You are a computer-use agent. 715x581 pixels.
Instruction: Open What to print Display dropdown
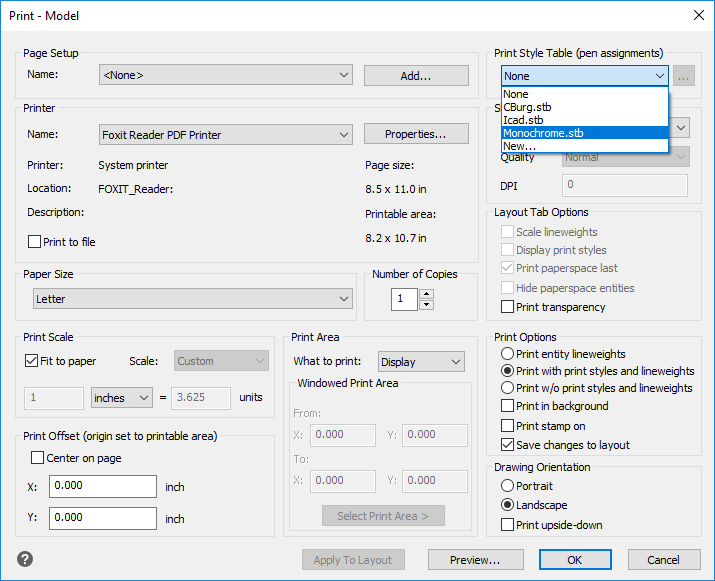(421, 362)
